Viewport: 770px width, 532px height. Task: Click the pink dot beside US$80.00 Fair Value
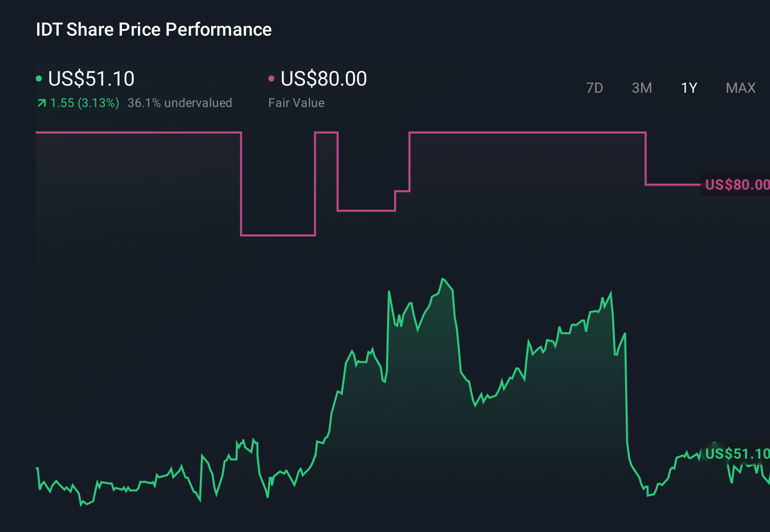click(x=272, y=78)
